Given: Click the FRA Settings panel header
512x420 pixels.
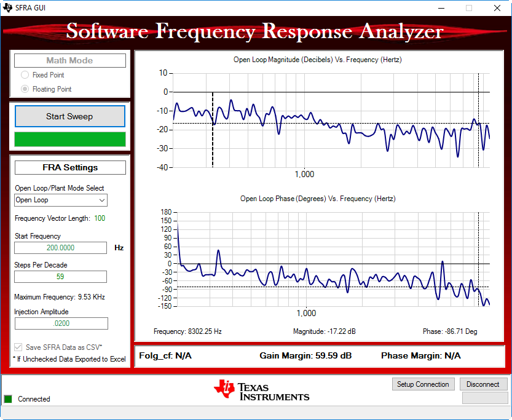Looking at the screenshot, I should pos(69,167).
